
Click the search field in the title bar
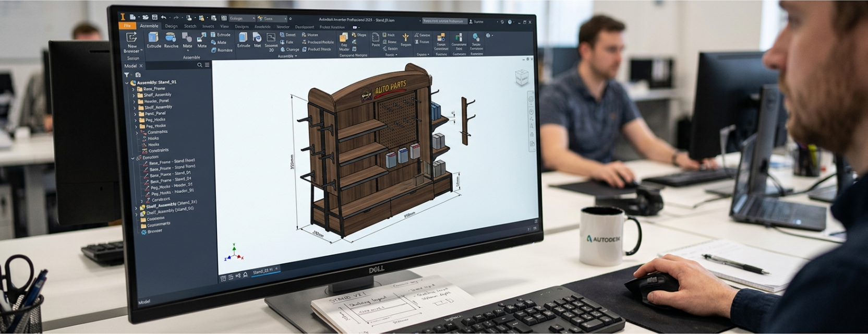point(444,21)
